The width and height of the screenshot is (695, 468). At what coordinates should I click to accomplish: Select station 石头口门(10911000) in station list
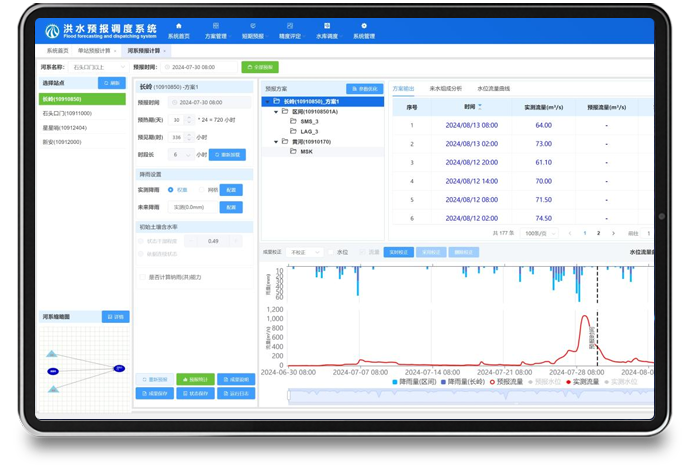[67, 113]
